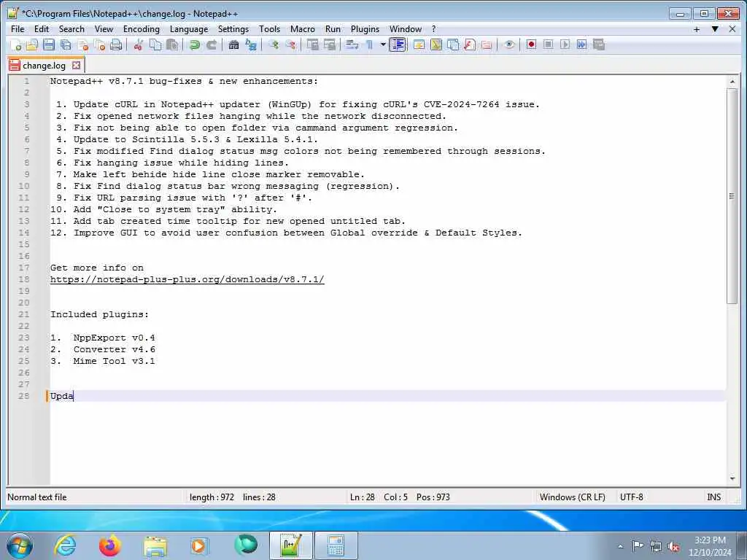
Task: Copy selection with the Copy icon
Action: coord(155,44)
